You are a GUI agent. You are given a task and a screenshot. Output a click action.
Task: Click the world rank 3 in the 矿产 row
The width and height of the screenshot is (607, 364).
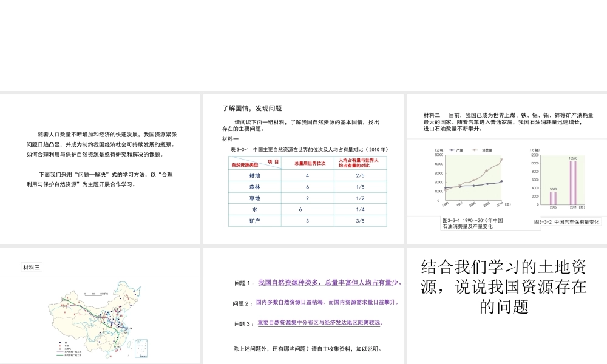pos(307,221)
